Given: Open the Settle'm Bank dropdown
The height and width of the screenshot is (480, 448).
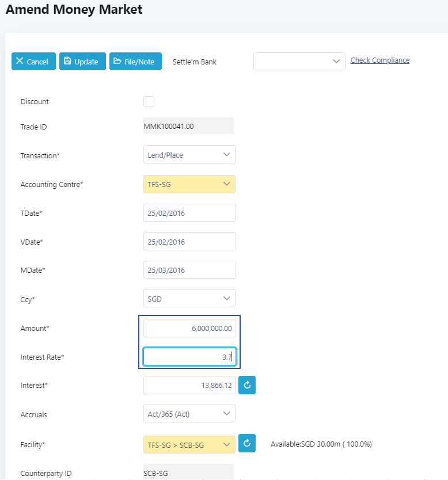Looking at the screenshot, I should coord(299,61).
